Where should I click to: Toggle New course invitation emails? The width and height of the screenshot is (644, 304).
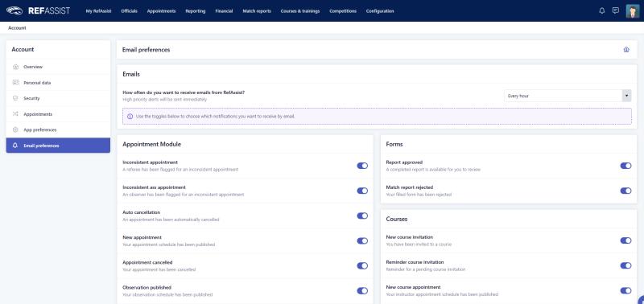[x=625, y=240]
